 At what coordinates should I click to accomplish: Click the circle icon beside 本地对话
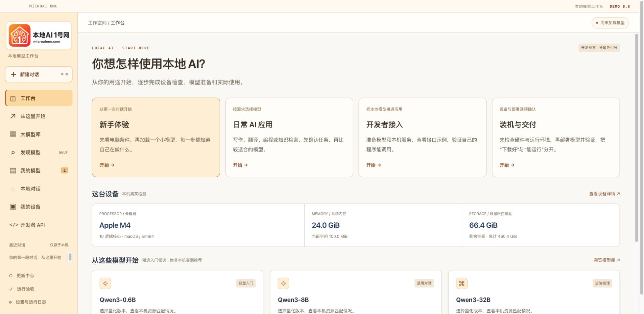[13, 189]
